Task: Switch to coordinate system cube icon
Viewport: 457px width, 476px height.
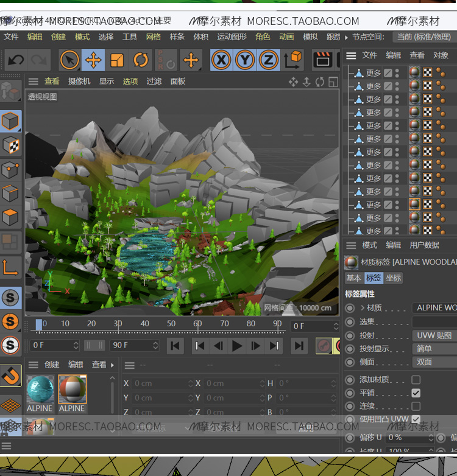Action: (x=293, y=60)
